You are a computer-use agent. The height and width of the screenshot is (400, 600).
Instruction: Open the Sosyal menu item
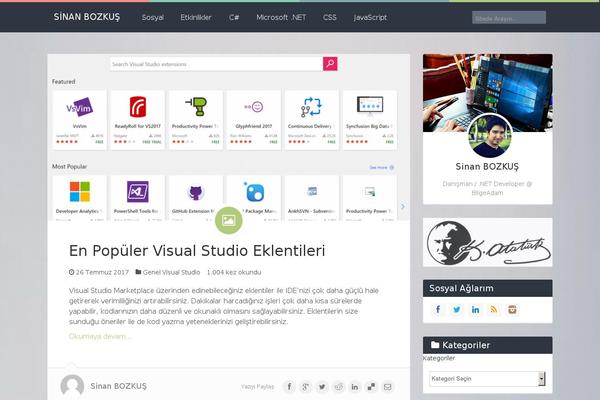point(153,18)
